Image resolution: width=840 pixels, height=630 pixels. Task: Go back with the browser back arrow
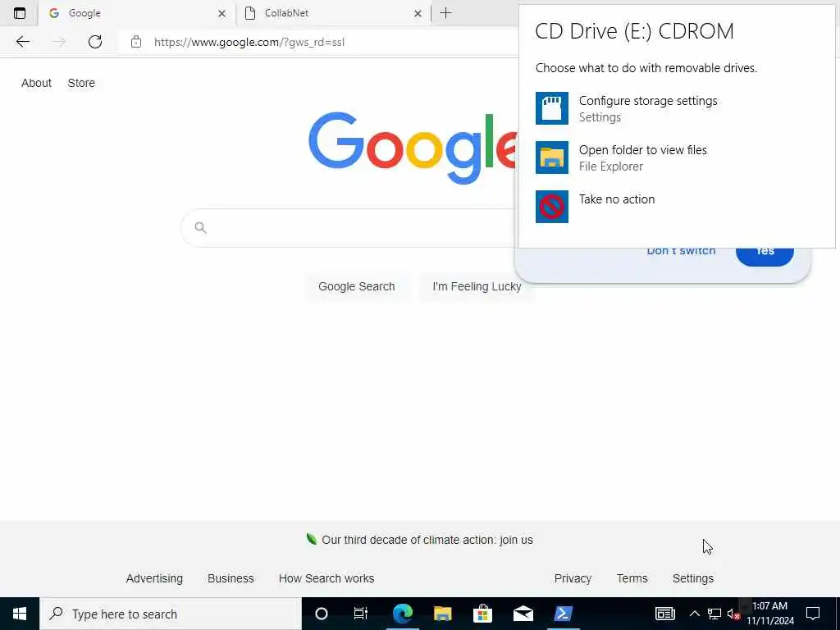(x=22, y=42)
